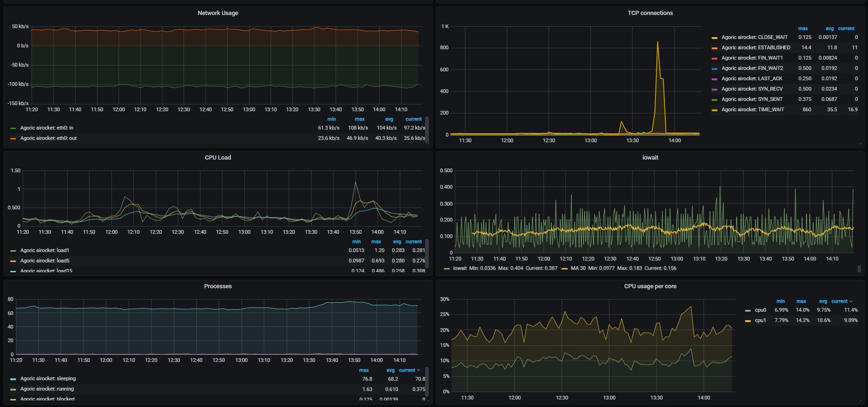This screenshot has width=868, height=407.
Task: Open the Network Usage panel title menu
Action: pos(218,13)
